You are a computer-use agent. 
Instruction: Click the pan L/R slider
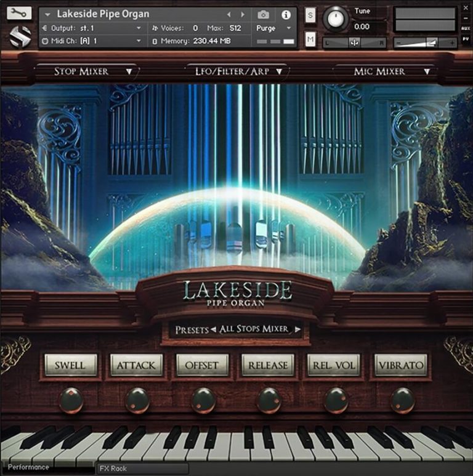(x=354, y=43)
